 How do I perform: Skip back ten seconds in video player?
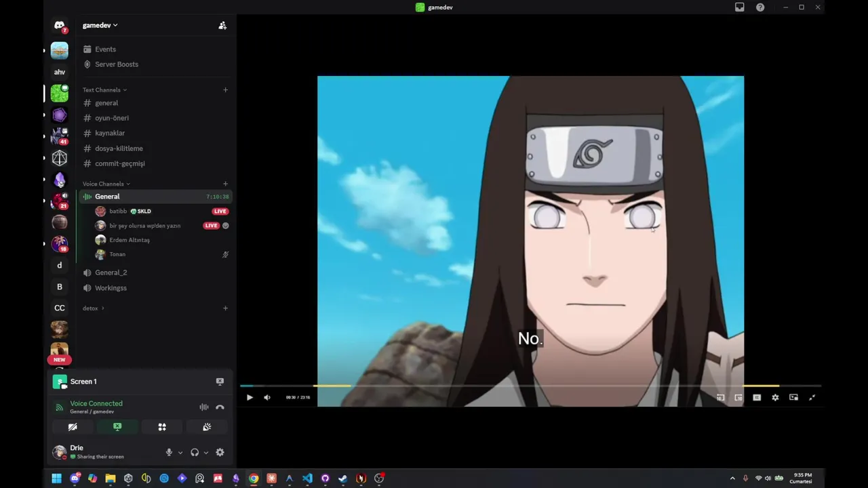(x=720, y=397)
